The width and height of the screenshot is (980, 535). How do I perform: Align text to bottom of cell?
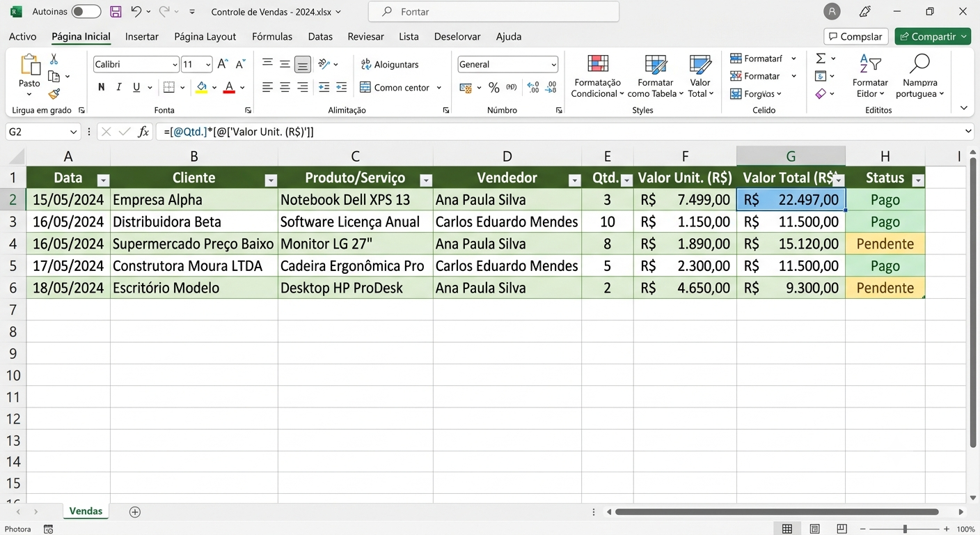pyautogui.click(x=302, y=65)
